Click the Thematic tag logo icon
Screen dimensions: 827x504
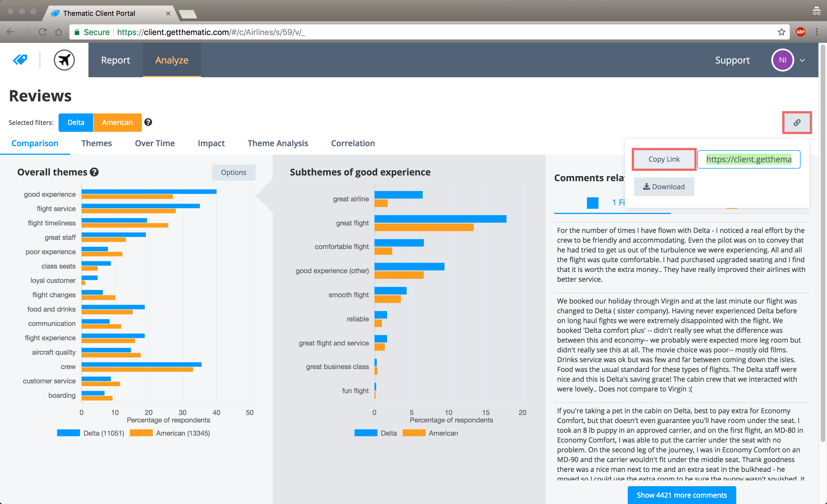coord(20,60)
